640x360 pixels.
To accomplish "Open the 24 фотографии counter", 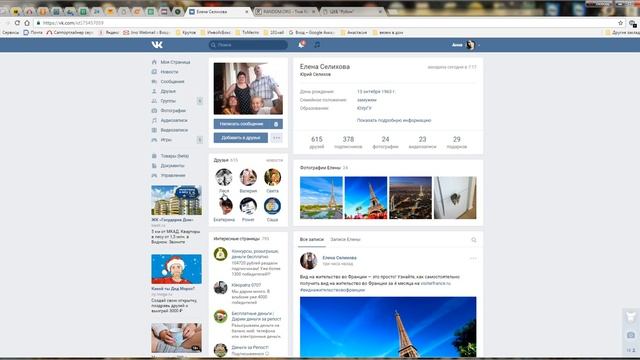I will [385, 142].
